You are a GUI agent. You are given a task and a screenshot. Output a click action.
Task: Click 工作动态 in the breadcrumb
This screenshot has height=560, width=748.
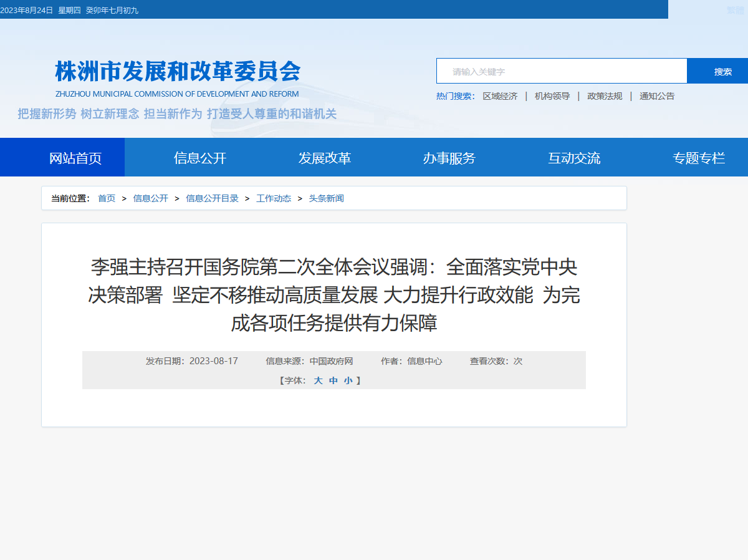(x=274, y=198)
